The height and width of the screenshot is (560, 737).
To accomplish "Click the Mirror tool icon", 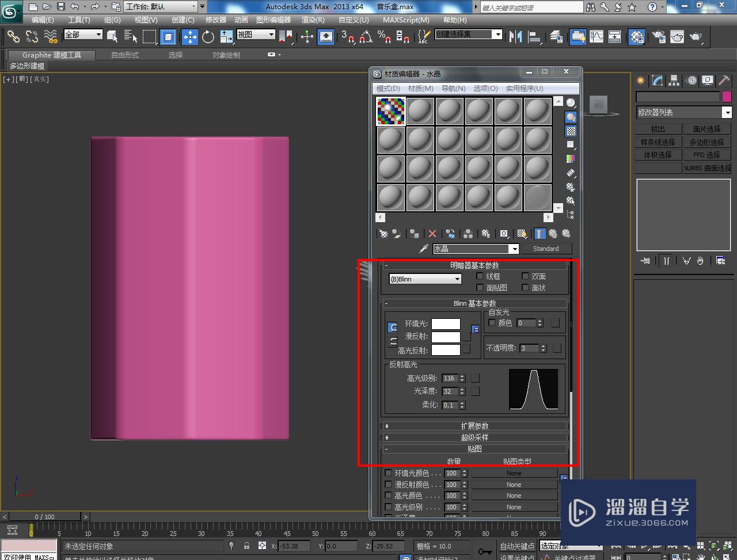I will click(515, 37).
